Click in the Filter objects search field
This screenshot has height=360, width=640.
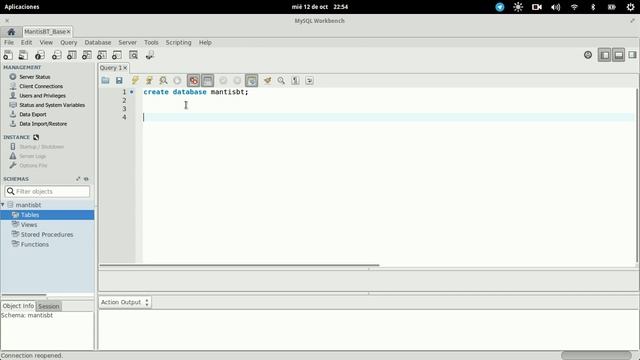47,191
